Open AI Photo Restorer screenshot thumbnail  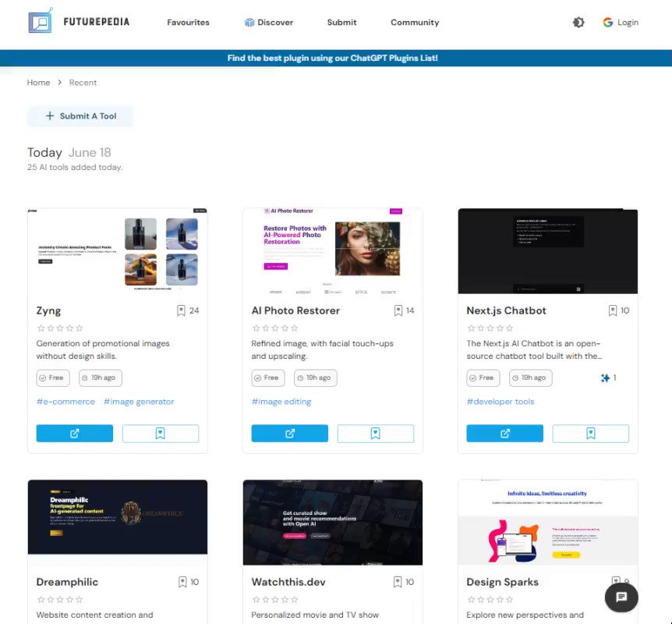pos(333,251)
